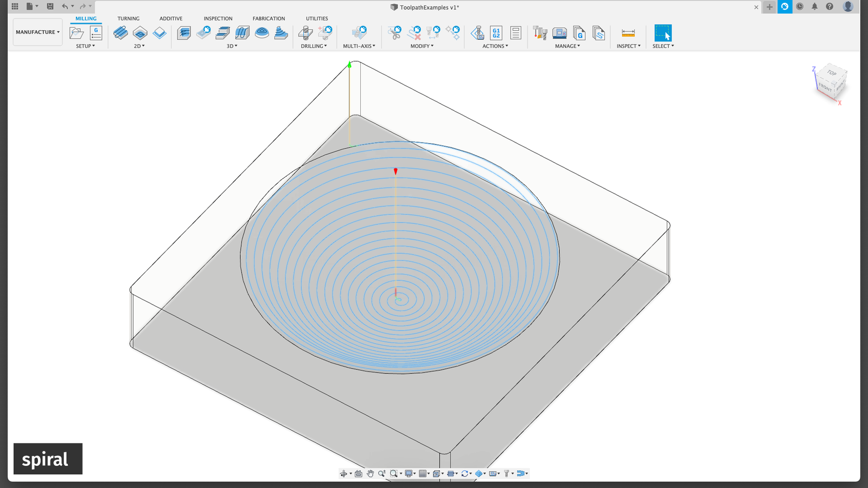Select the Hole Recognition icon
This screenshot has width=868, height=488.
(x=325, y=33)
